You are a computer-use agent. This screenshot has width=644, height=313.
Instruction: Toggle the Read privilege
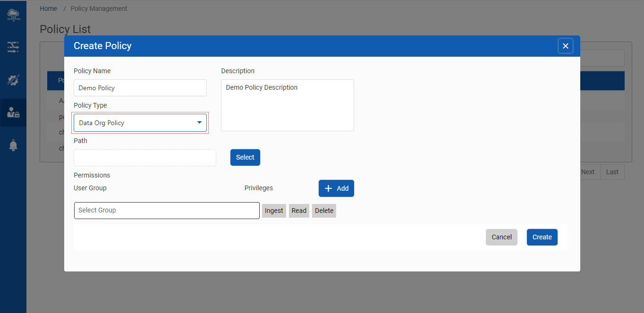299,211
